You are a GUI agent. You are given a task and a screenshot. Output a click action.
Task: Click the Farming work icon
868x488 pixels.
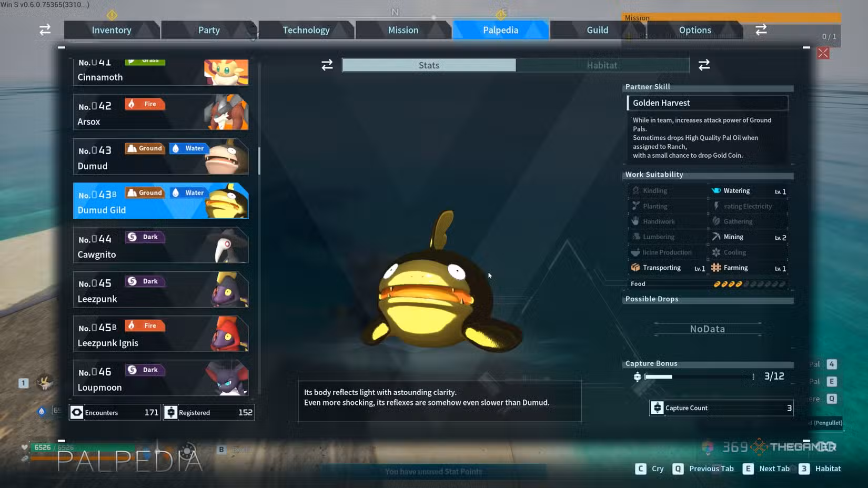coord(716,267)
